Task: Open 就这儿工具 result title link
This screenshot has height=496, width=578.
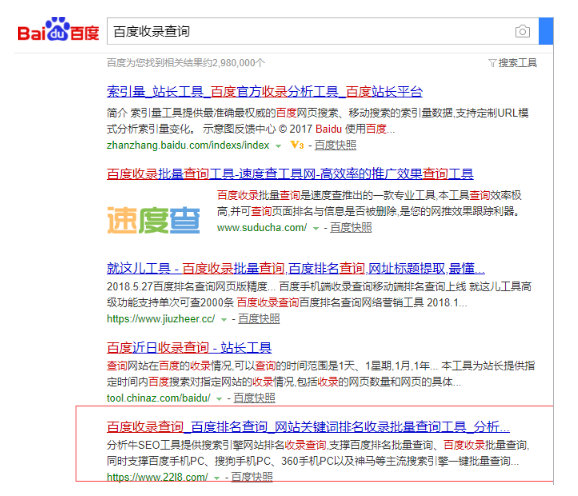Action: (x=296, y=269)
